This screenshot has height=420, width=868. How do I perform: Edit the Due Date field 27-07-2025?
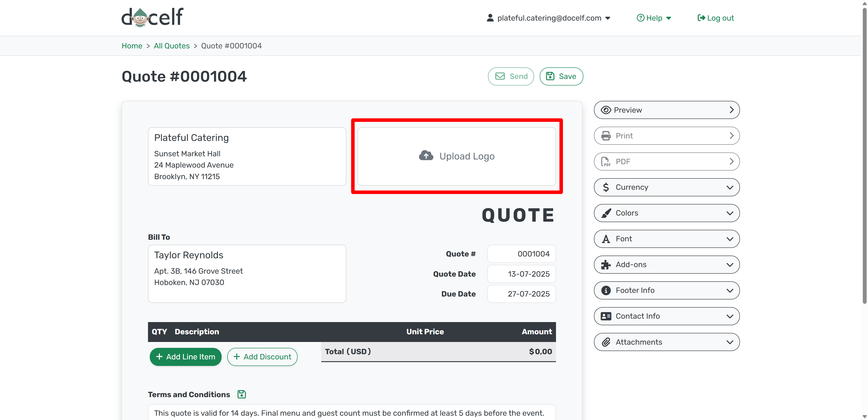coord(521,294)
